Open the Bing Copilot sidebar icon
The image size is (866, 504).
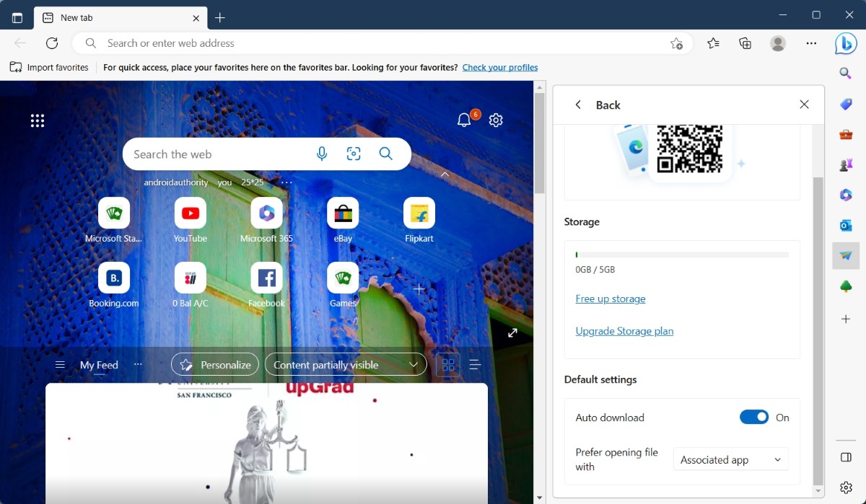click(x=846, y=43)
